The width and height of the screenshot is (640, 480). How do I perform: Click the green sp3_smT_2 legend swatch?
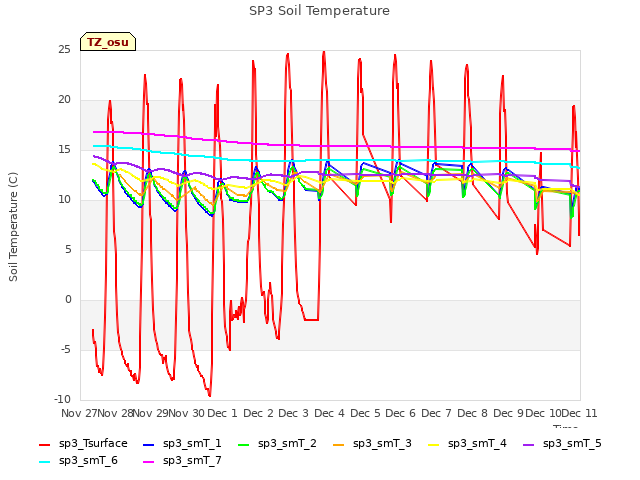pos(243,444)
